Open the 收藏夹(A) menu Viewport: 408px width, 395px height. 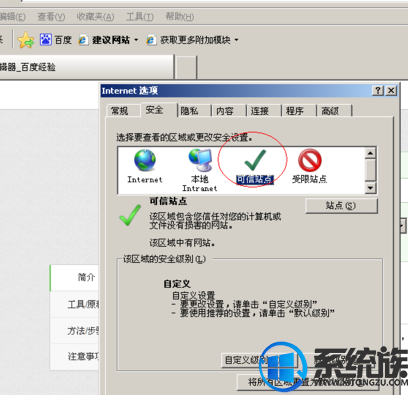[95, 17]
